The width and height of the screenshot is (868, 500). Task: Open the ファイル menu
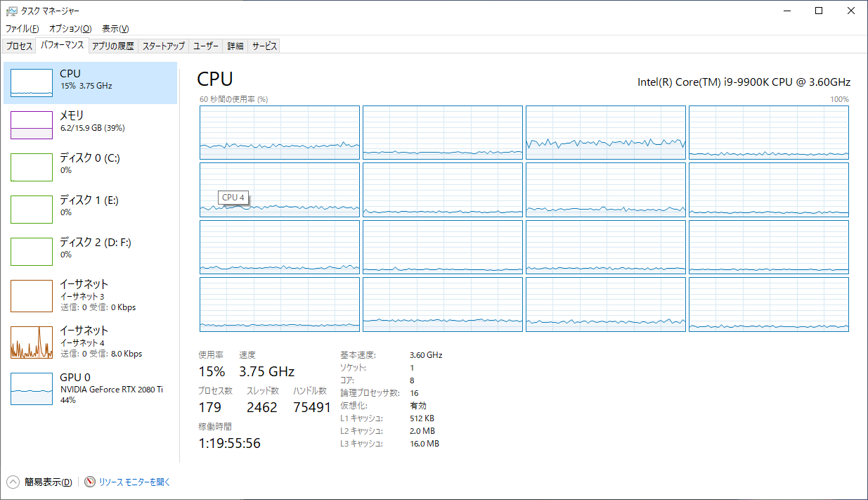(x=22, y=29)
